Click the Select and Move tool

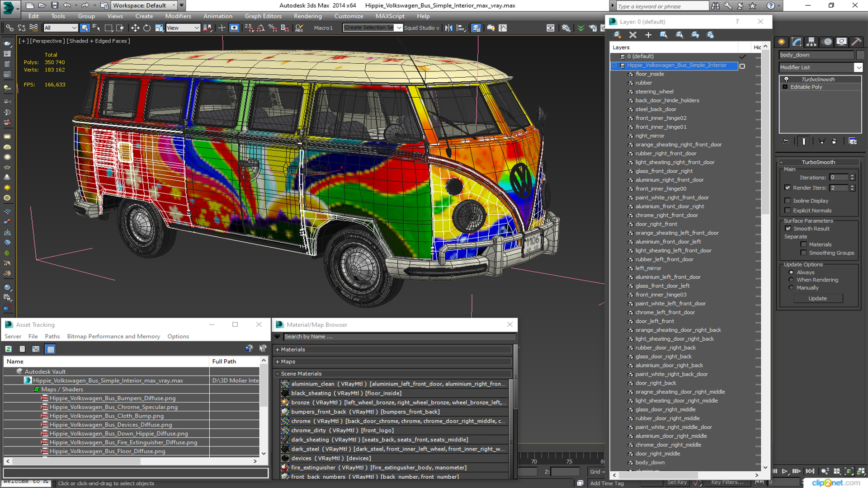pyautogui.click(x=135, y=28)
